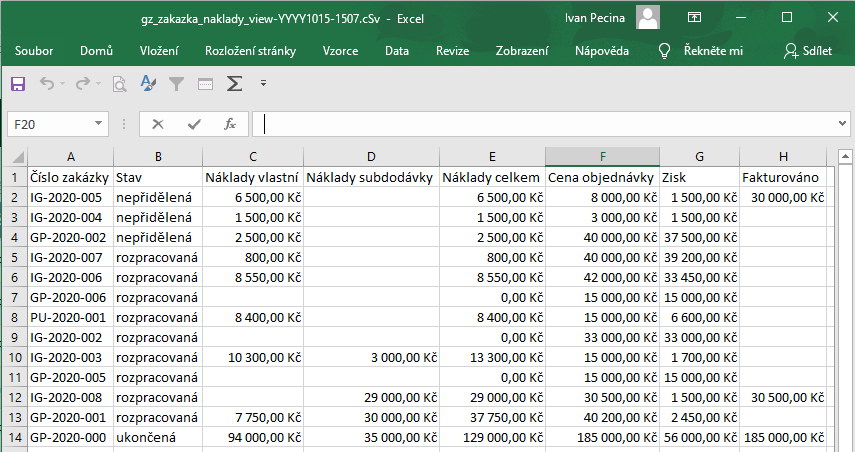This screenshot has width=855, height=452.
Task: Click cell IG-2020-008
Action: pyautogui.click(x=71, y=397)
